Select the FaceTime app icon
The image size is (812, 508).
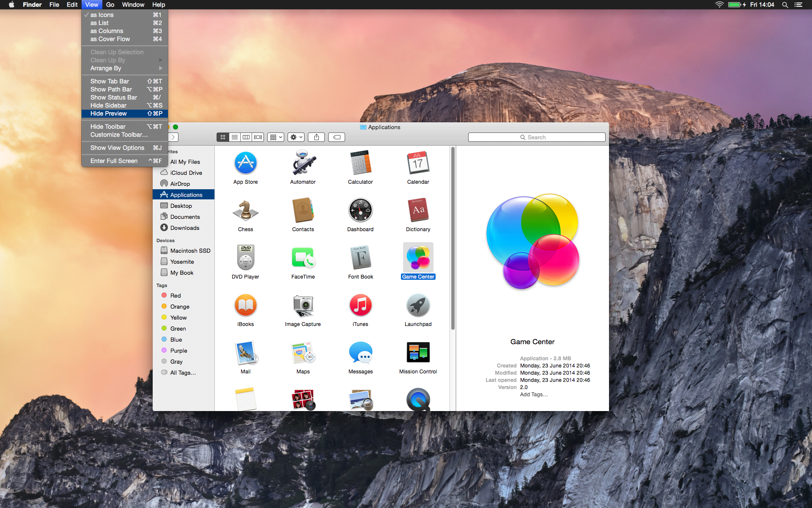303,258
